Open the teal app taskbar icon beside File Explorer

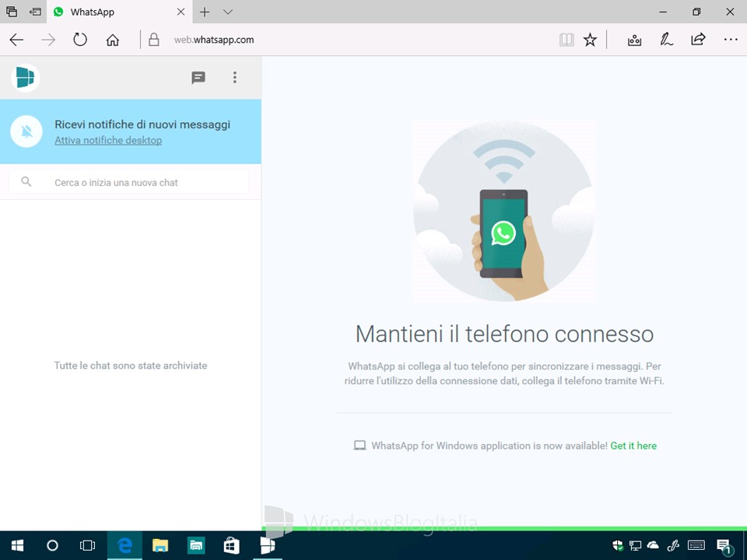coord(196,545)
